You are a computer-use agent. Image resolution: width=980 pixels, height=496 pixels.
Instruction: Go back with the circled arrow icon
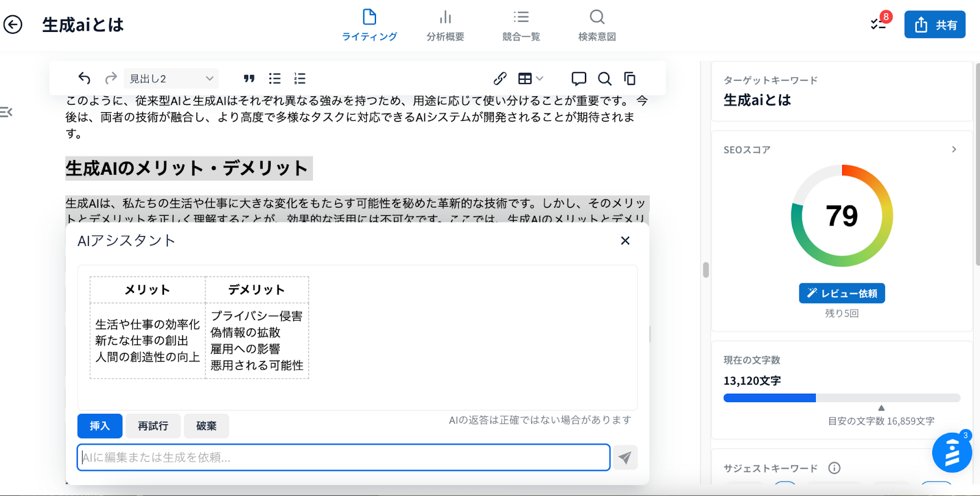(x=13, y=25)
